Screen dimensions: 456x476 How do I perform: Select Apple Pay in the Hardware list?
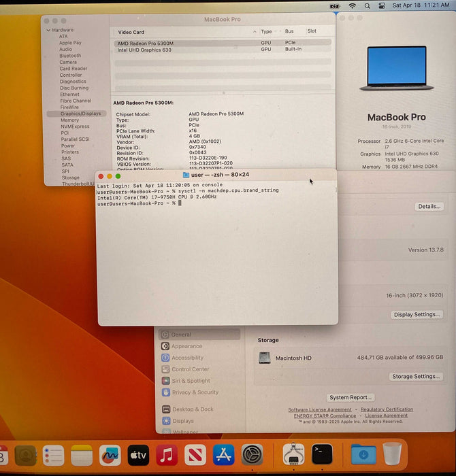pos(70,43)
